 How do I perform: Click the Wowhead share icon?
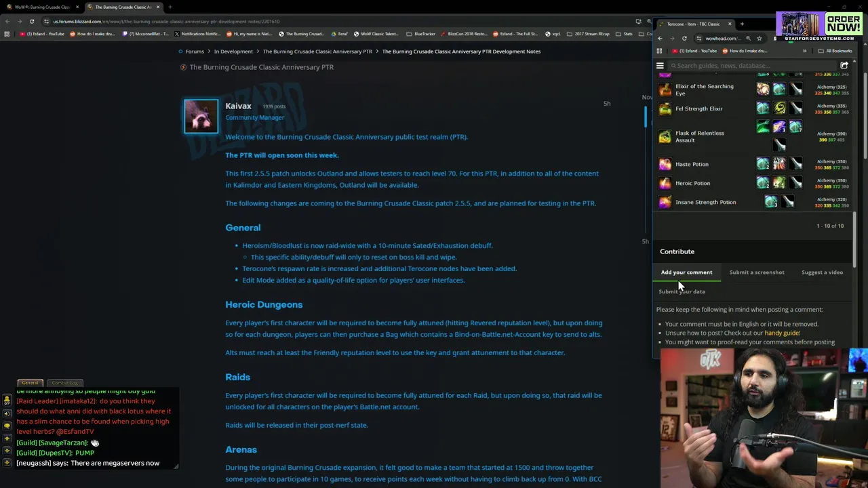[x=844, y=66]
